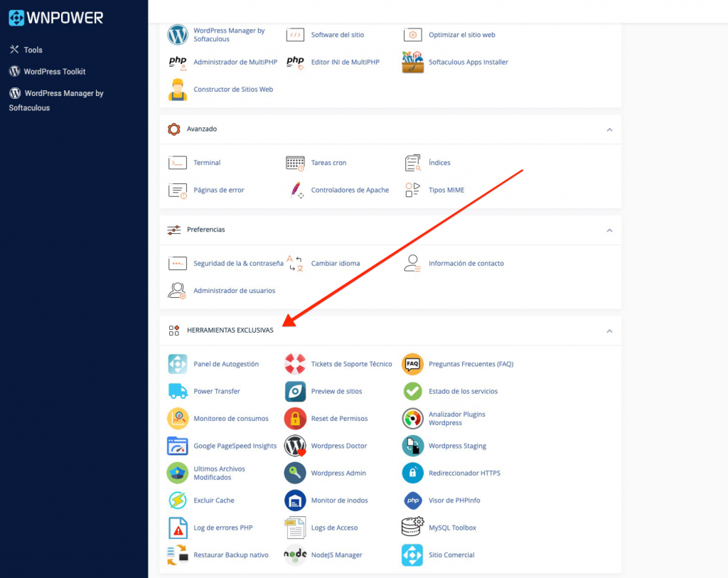This screenshot has width=728, height=578.
Task: Click the Tareas cron calendar icon
Action: 295,163
